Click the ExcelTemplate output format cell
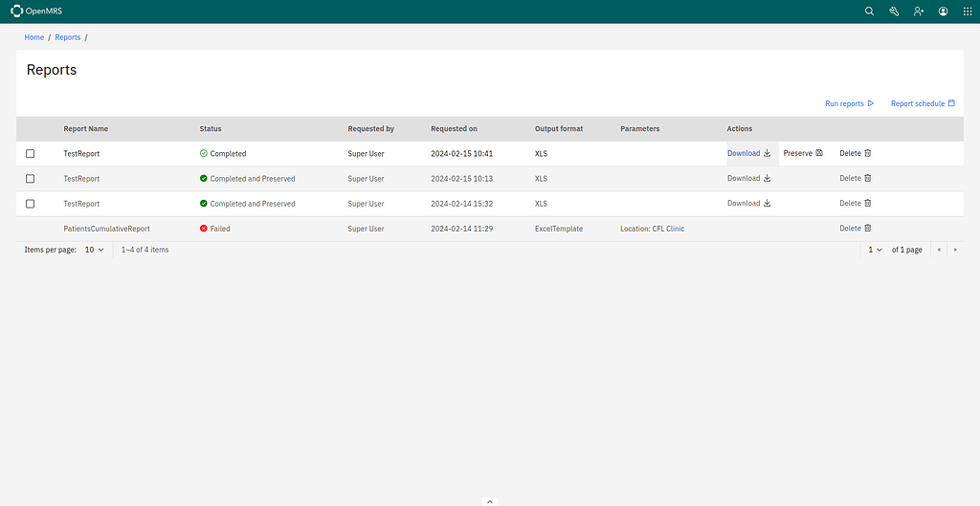Viewport: 980px width, 506px height. tap(559, 229)
